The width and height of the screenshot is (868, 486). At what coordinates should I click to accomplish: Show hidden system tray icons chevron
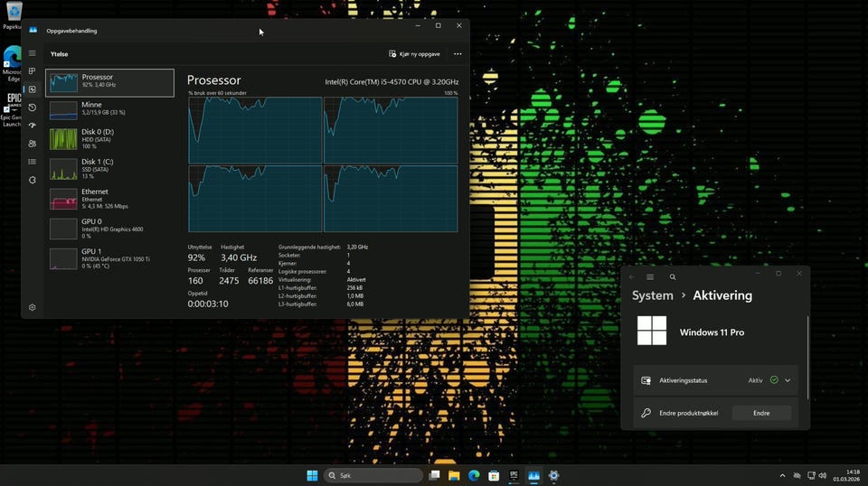(782, 475)
